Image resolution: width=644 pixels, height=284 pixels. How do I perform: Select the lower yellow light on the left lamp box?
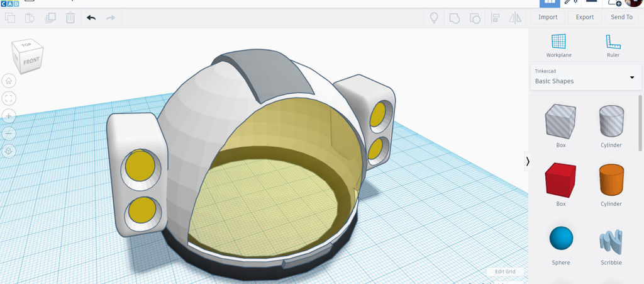(x=142, y=210)
